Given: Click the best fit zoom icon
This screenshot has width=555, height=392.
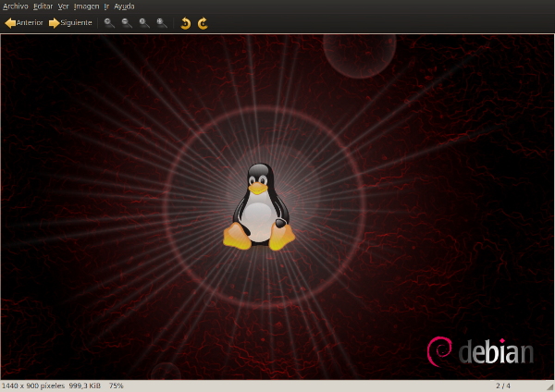Looking at the screenshot, I should (162, 23).
